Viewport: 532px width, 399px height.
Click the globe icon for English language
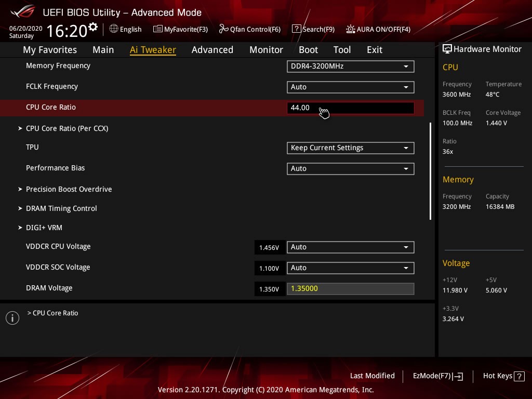(114, 29)
